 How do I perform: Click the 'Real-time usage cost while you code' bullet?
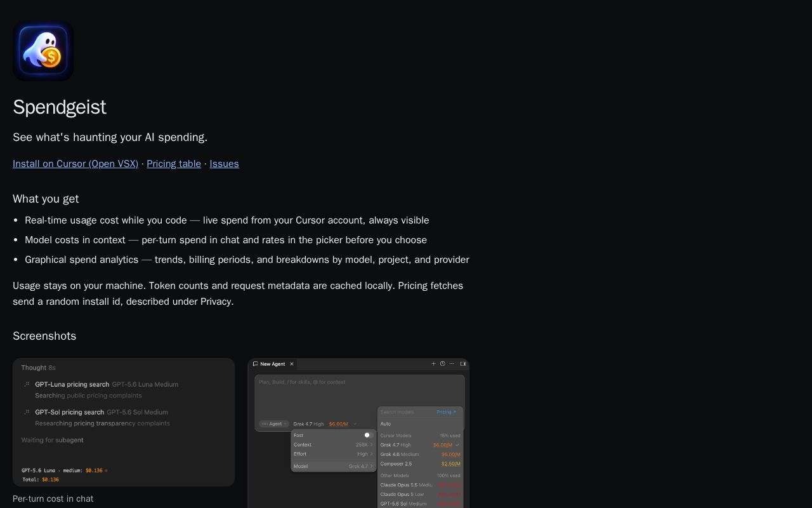click(227, 220)
